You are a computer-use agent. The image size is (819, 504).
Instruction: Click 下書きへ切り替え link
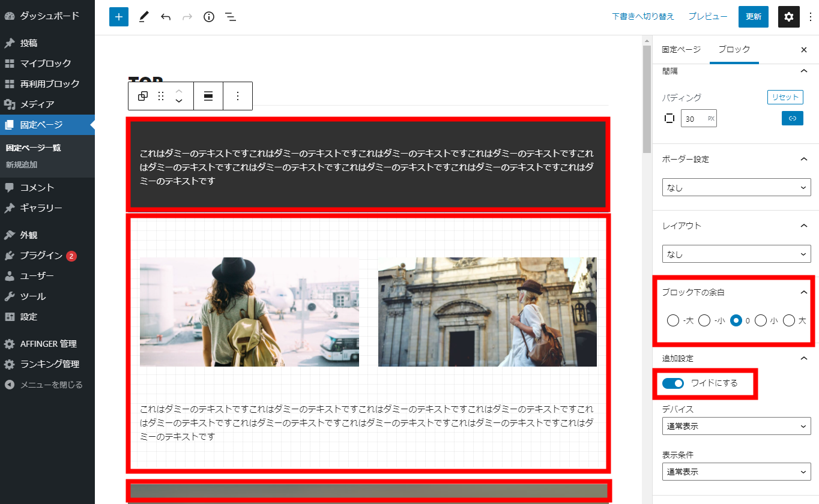(x=643, y=17)
